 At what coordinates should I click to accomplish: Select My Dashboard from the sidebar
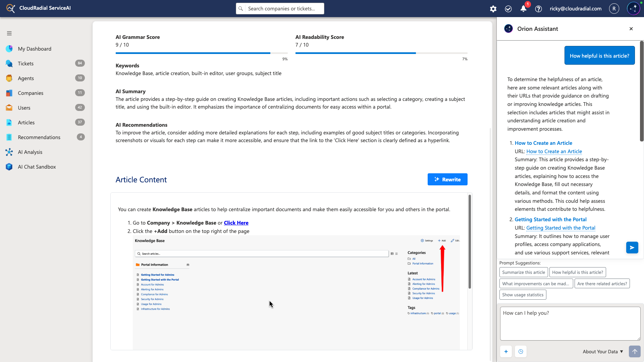34,49
